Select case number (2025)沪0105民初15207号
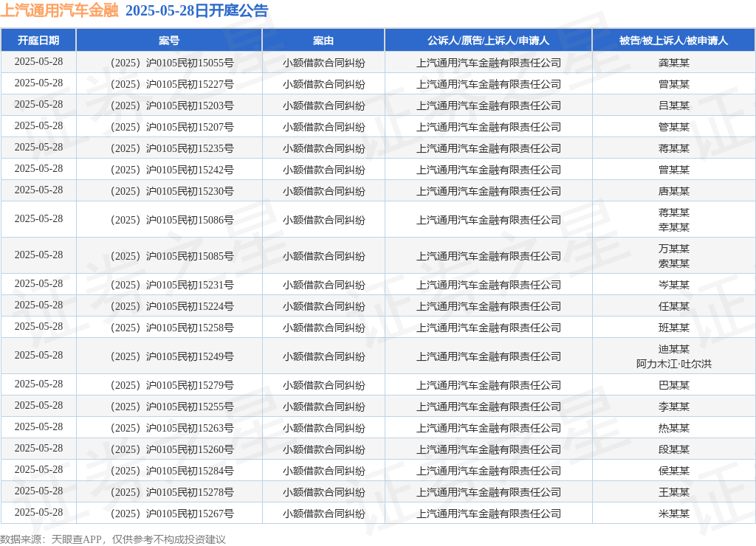Viewport: 756px width, 546px height. [172, 127]
